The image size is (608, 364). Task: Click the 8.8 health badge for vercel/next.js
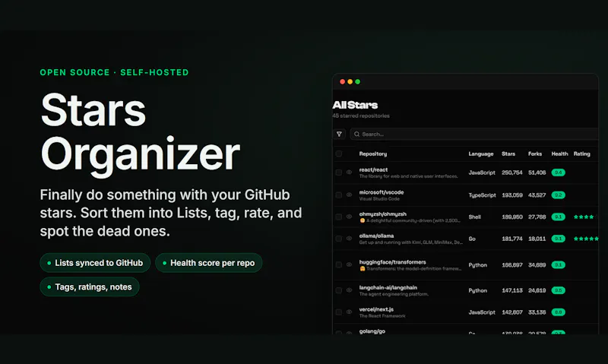coord(559,312)
